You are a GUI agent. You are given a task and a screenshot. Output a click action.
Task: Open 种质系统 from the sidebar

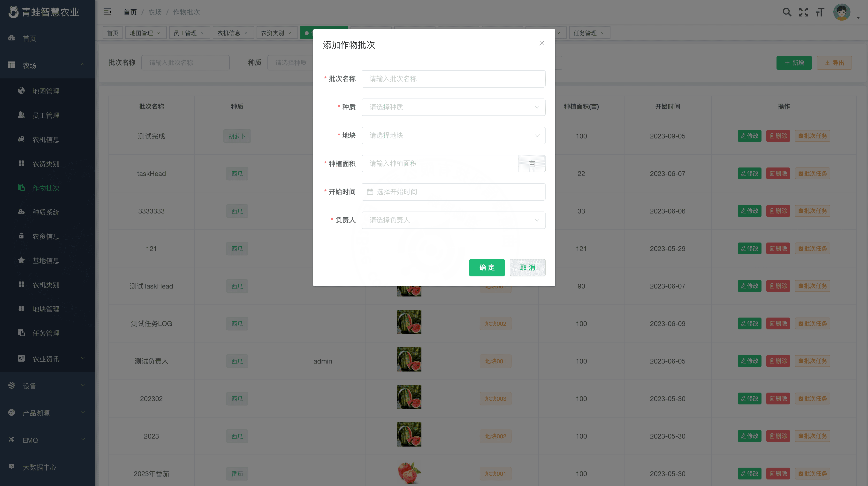[46, 212]
